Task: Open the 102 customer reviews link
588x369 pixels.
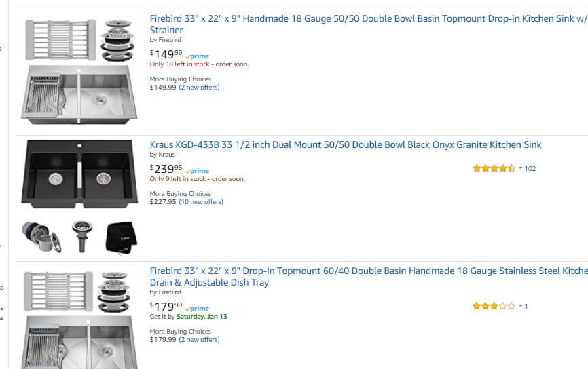Action: pyautogui.click(x=530, y=169)
